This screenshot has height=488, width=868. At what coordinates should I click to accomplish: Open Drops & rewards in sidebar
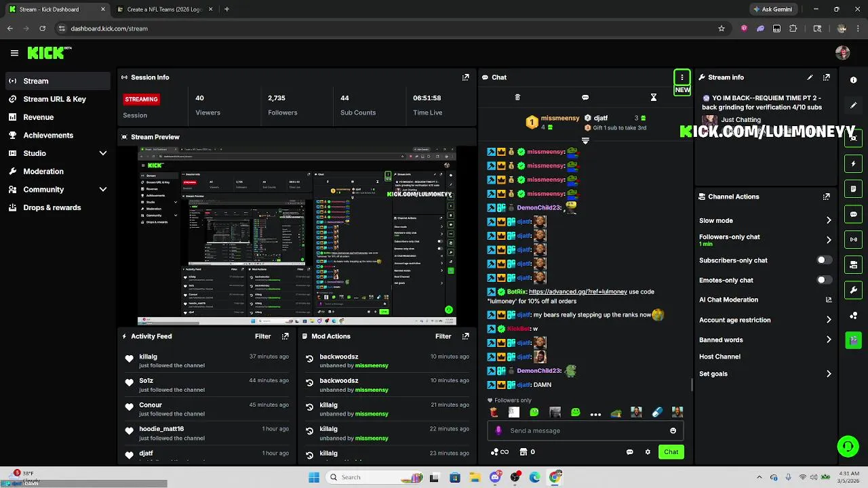tap(52, 207)
